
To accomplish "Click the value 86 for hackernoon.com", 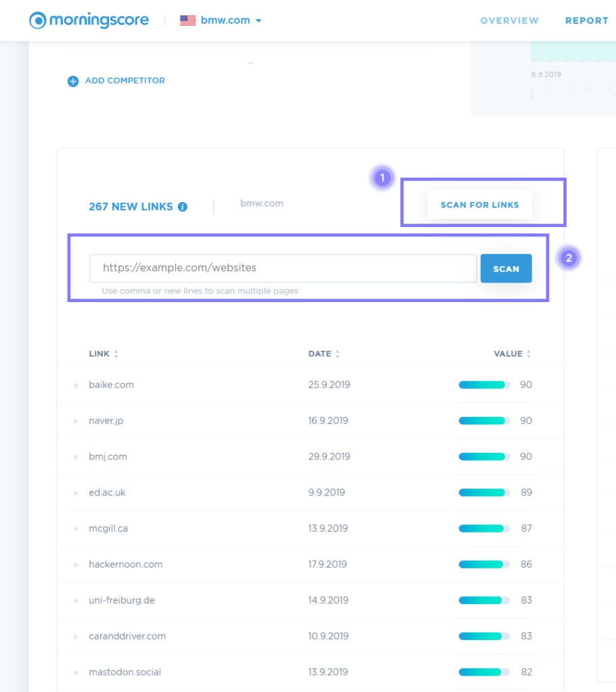I will point(526,564).
